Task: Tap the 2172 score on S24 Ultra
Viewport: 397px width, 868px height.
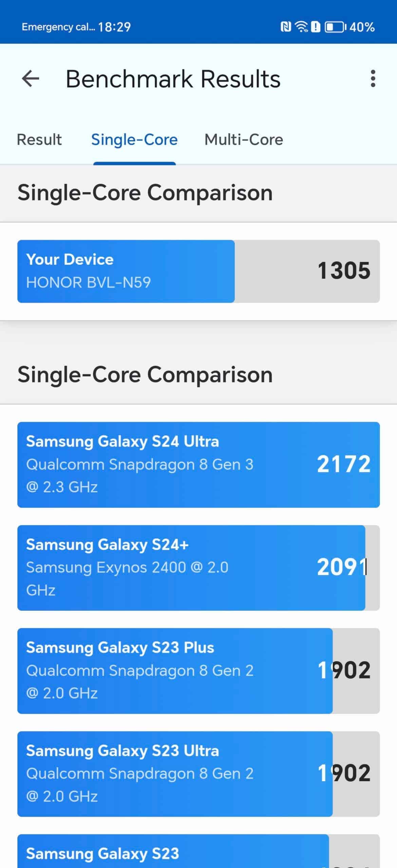Action: 344,464
